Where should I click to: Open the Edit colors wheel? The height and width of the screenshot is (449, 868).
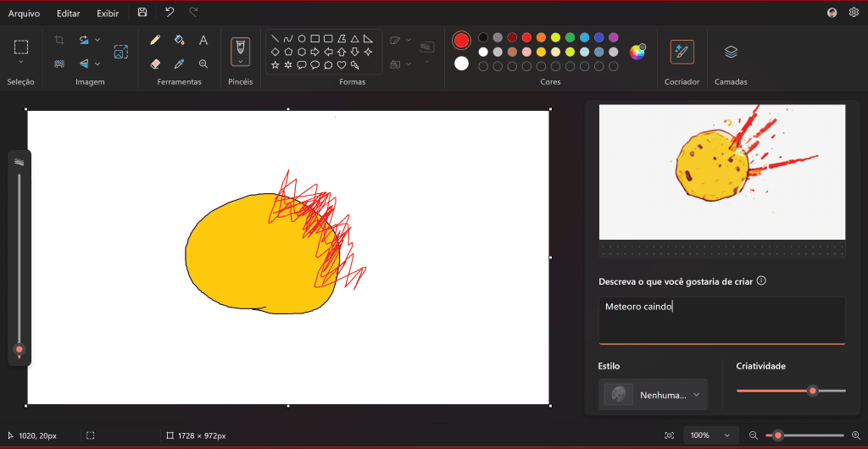point(637,52)
